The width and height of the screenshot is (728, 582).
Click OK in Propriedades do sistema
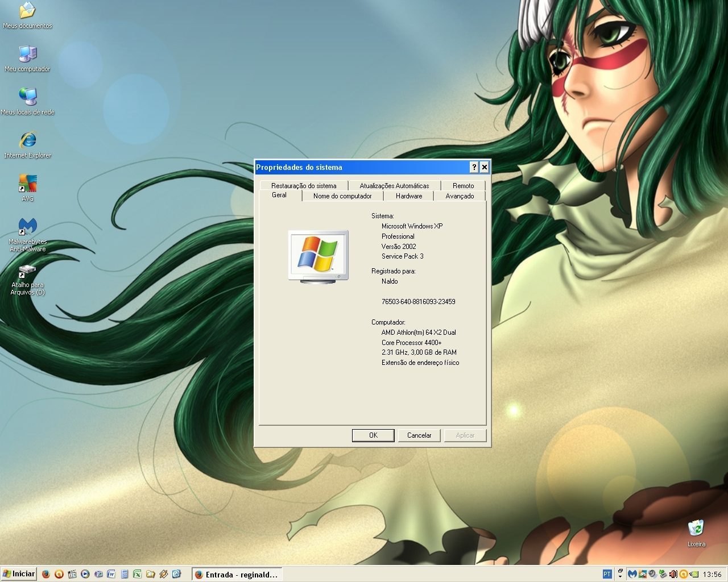click(373, 435)
